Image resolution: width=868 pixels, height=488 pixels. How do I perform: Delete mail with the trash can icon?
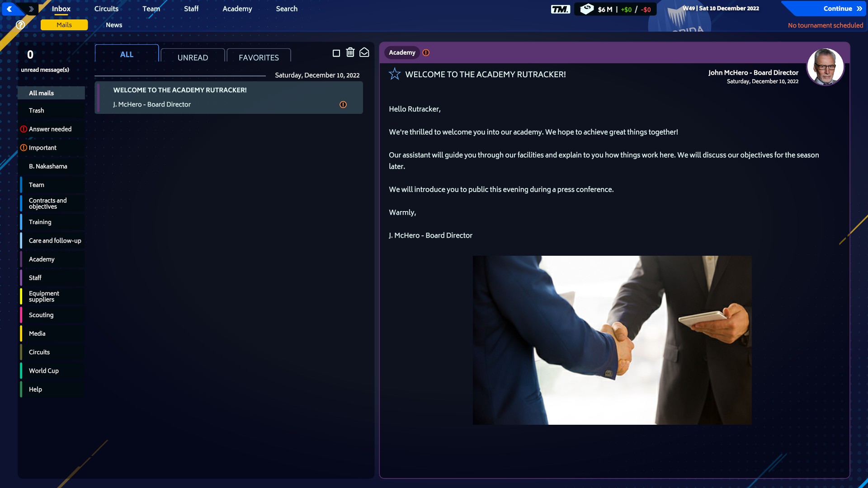click(x=350, y=52)
